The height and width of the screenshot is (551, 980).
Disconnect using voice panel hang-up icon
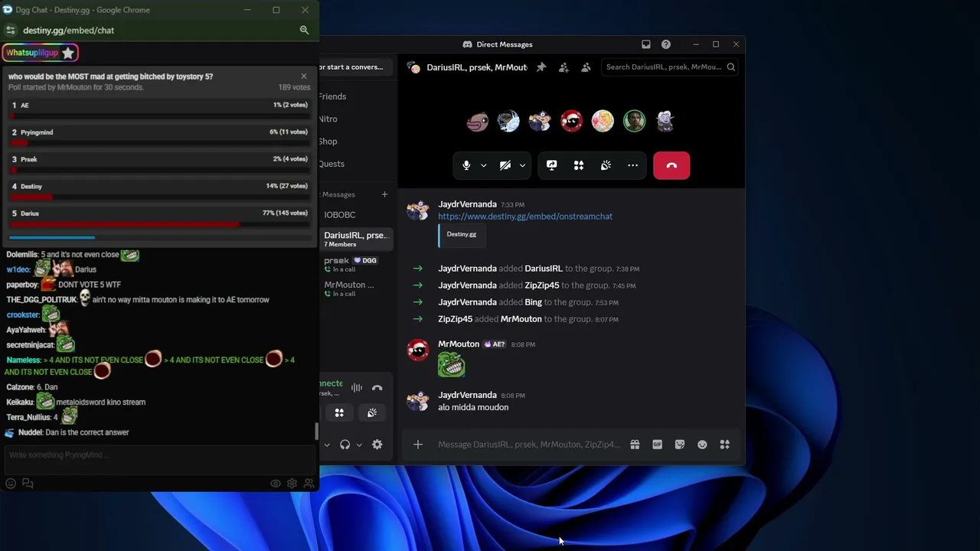pos(377,388)
